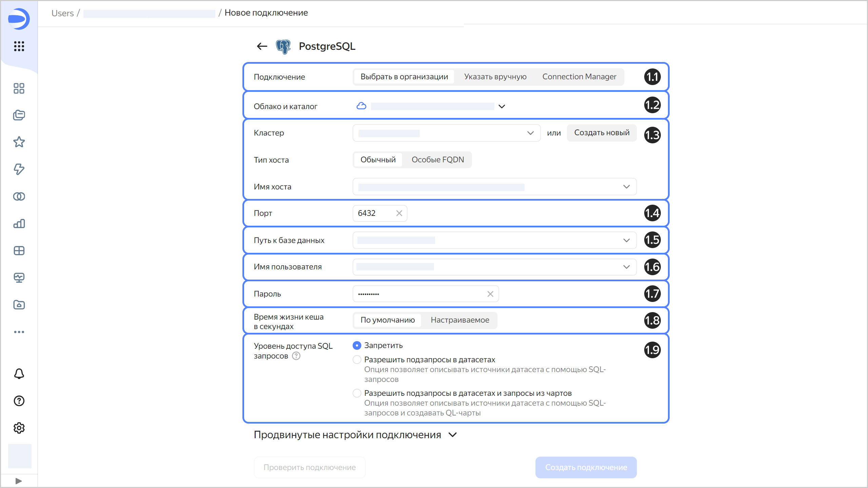The height and width of the screenshot is (488, 868).
Task: Open favorites star in sidebar
Action: click(x=19, y=142)
